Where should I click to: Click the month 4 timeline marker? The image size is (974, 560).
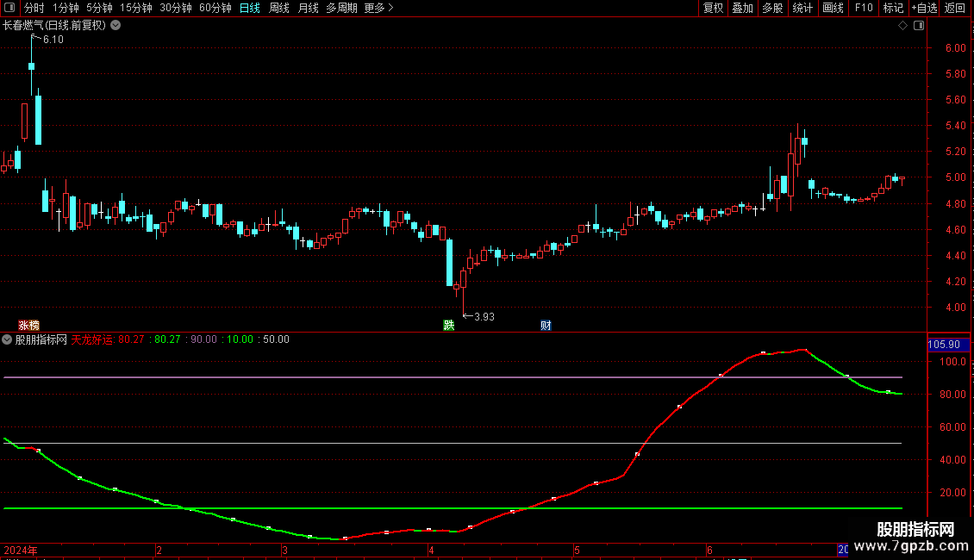(x=430, y=551)
